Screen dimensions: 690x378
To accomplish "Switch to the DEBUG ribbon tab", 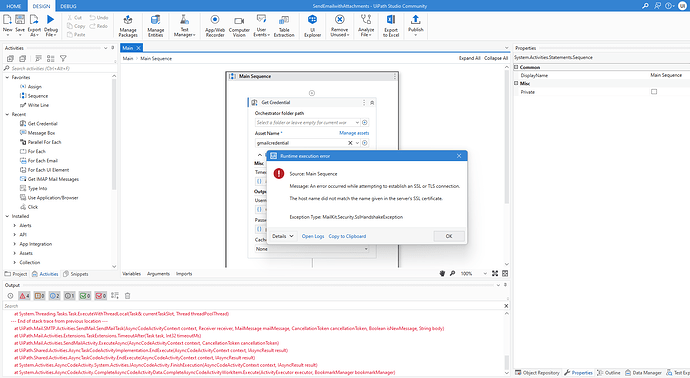I will [68, 6].
